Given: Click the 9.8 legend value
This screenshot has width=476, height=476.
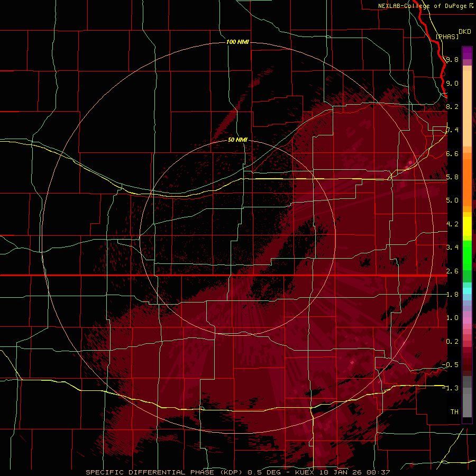Looking at the screenshot, I should click(452, 59).
